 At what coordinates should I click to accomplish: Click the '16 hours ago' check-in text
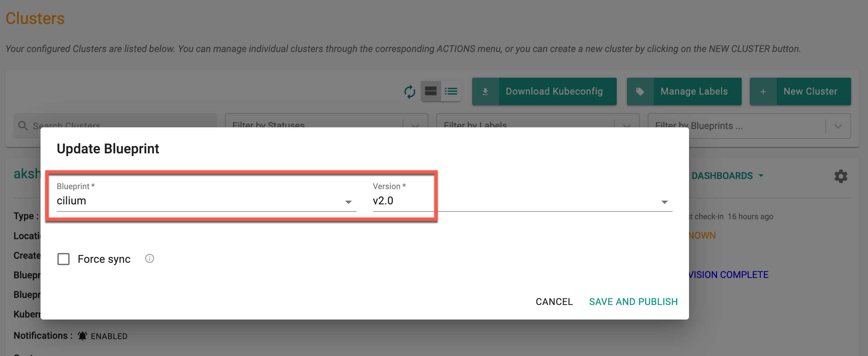750,217
